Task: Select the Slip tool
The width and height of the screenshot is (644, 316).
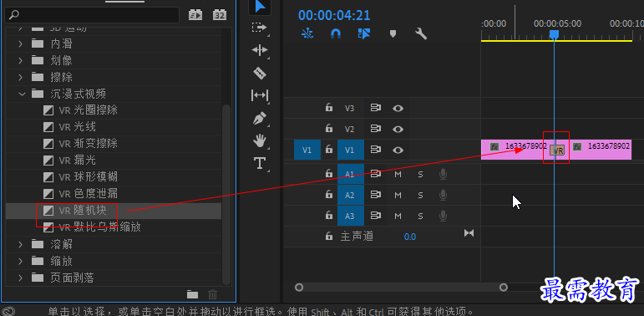Action: tap(260, 95)
